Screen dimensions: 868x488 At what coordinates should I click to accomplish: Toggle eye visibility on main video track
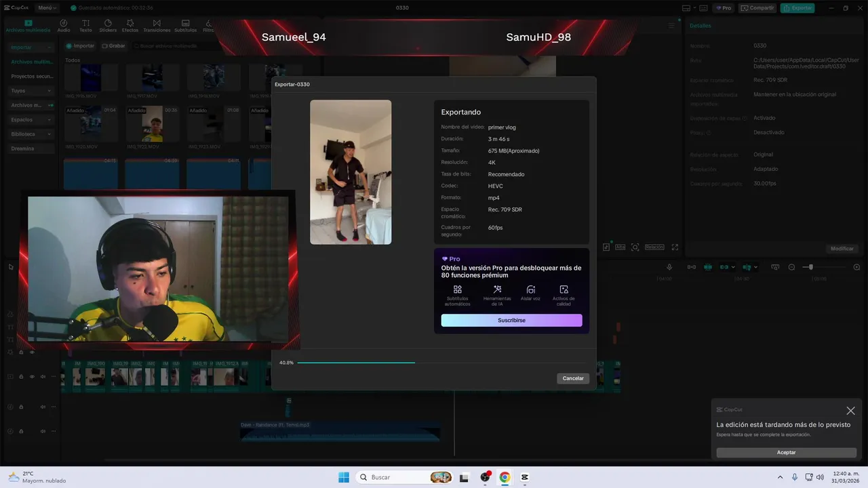(31, 377)
